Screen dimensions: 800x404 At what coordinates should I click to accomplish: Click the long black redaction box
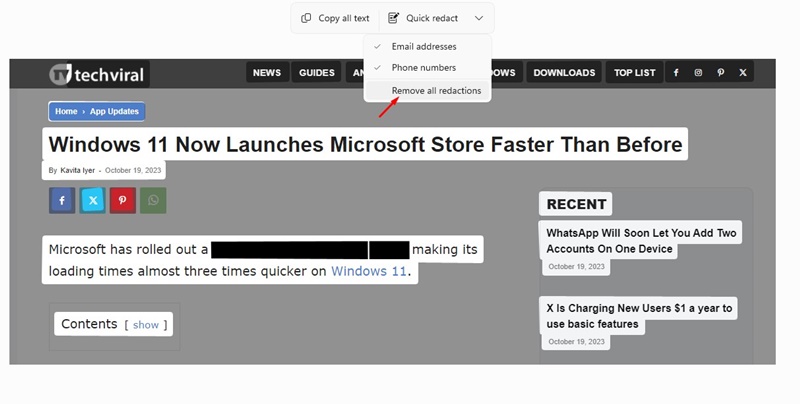(x=289, y=250)
